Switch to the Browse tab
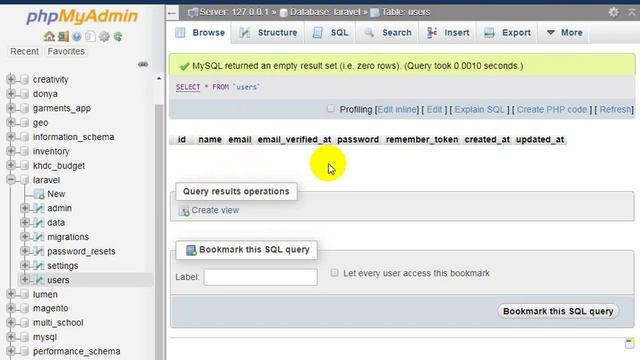The image size is (640, 360). click(x=200, y=33)
